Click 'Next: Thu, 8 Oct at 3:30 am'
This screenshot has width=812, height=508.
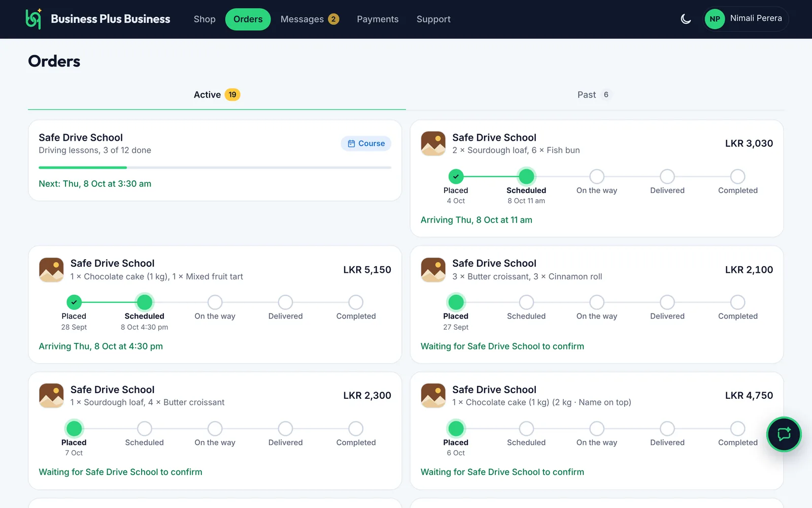(95, 184)
